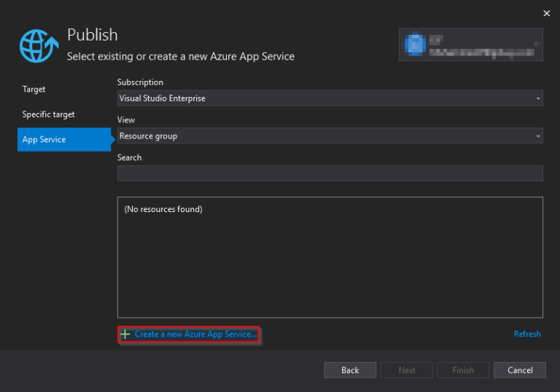Open the Subscription dropdown
560x392 pixels.
[x=330, y=98]
